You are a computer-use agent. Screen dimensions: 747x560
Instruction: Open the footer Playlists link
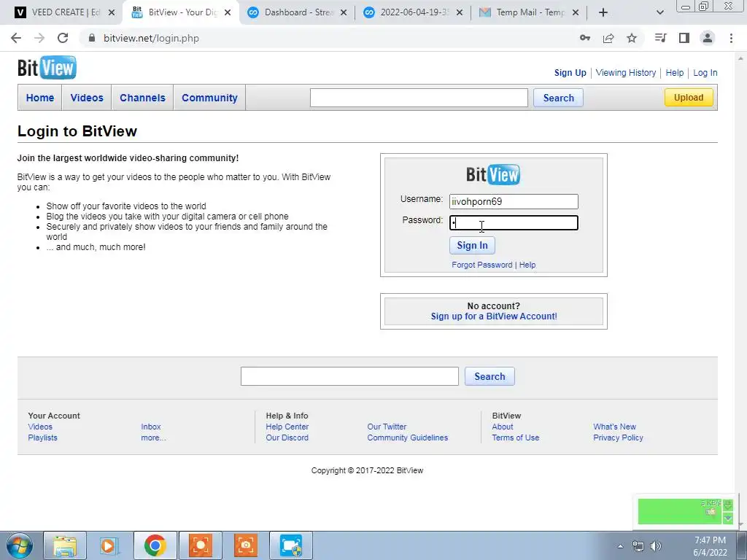[42, 437]
